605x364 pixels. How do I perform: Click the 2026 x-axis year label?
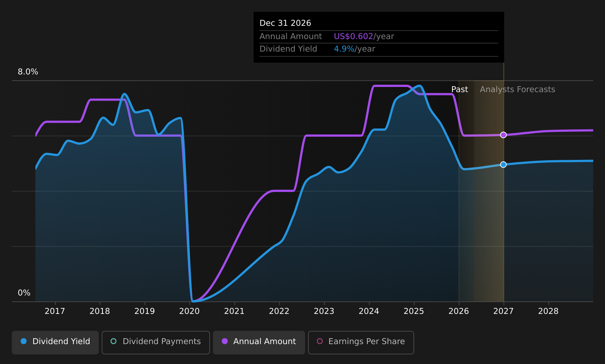coord(459,311)
